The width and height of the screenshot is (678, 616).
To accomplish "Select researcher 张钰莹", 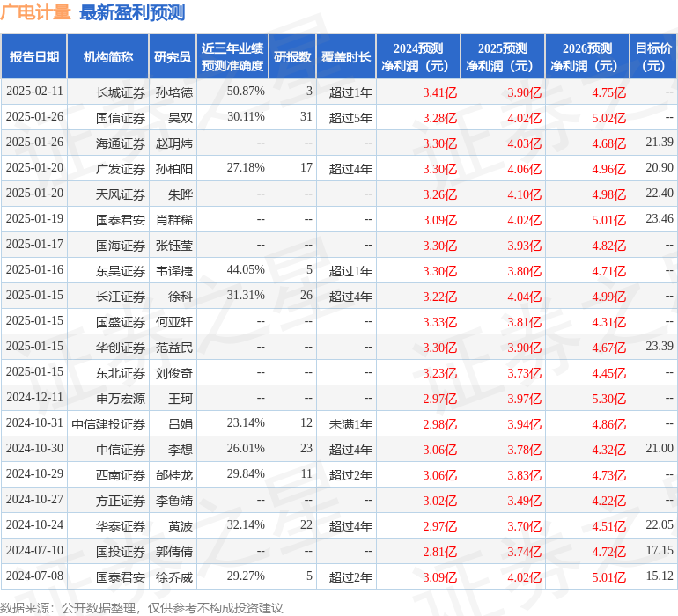I will point(174,246).
